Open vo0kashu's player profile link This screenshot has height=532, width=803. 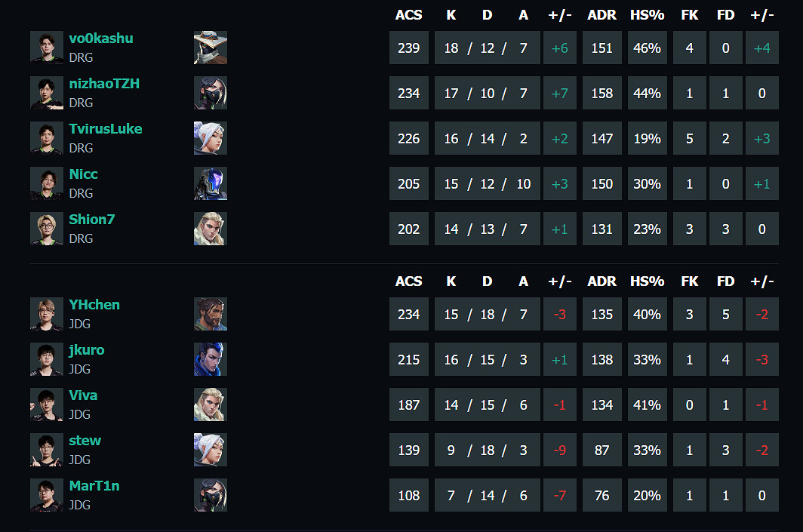(x=101, y=38)
